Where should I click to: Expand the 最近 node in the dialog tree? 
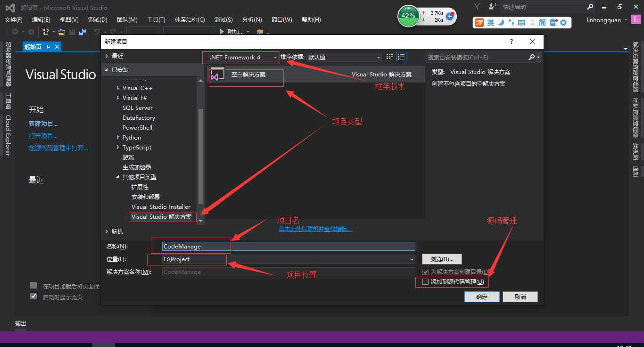tap(107, 56)
